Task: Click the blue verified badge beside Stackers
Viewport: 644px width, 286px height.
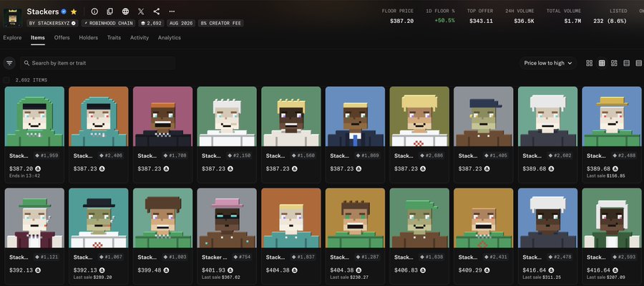Action: (64, 11)
